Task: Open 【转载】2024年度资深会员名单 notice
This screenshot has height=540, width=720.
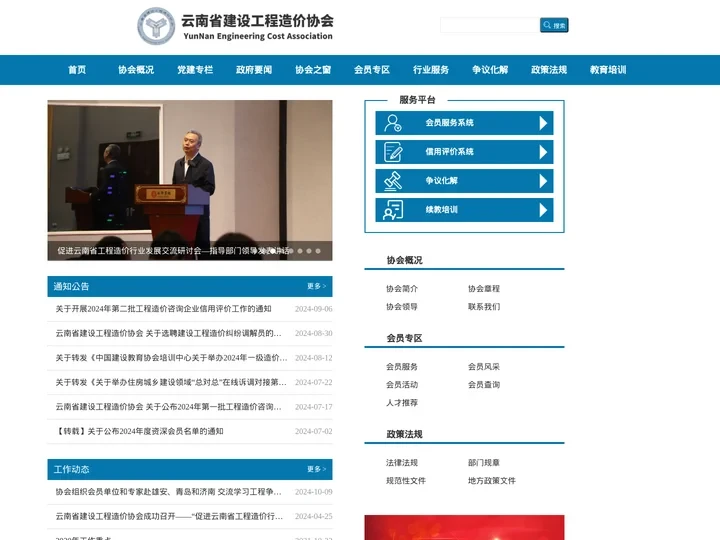Action: pos(140,431)
